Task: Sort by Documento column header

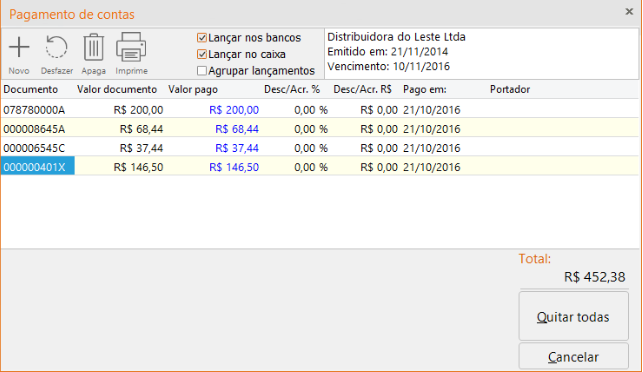Action: pos(31,89)
